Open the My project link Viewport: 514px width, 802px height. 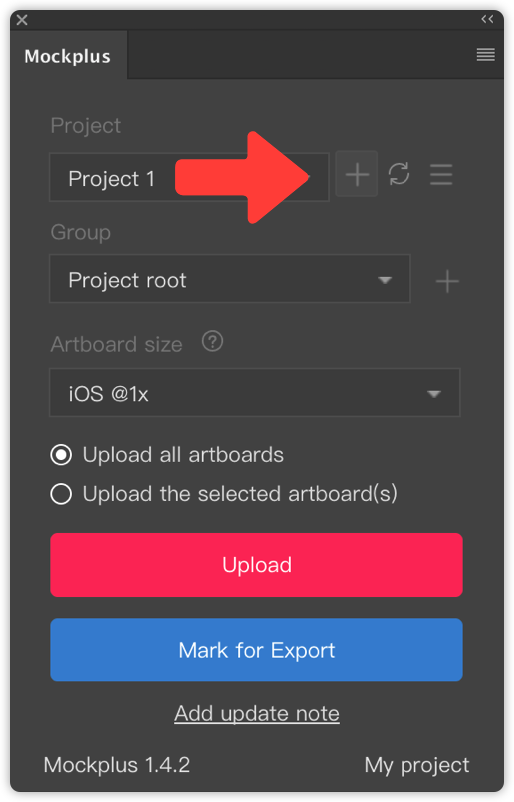pos(416,765)
